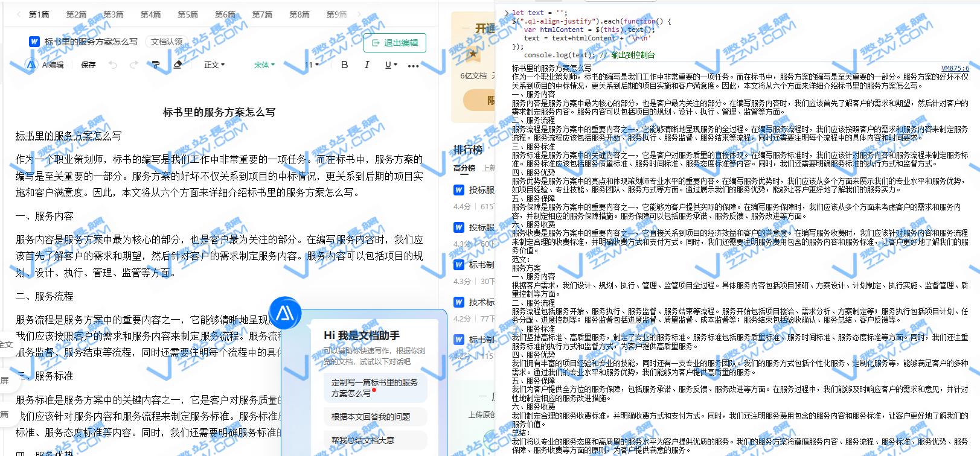Screen dimensions: 980x456
Task: Select the eraser clear-format icon
Action: pyautogui.click(x=178, y=65)
